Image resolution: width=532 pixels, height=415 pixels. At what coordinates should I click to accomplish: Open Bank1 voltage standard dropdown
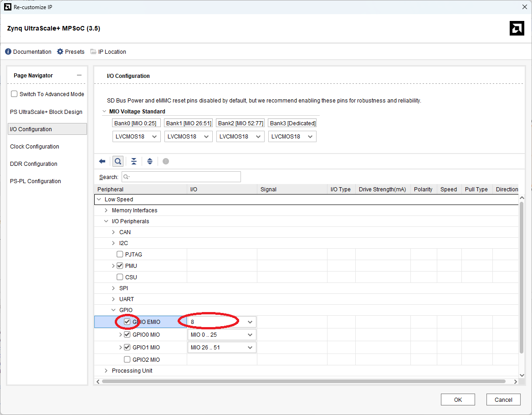(x=188, y=136)
